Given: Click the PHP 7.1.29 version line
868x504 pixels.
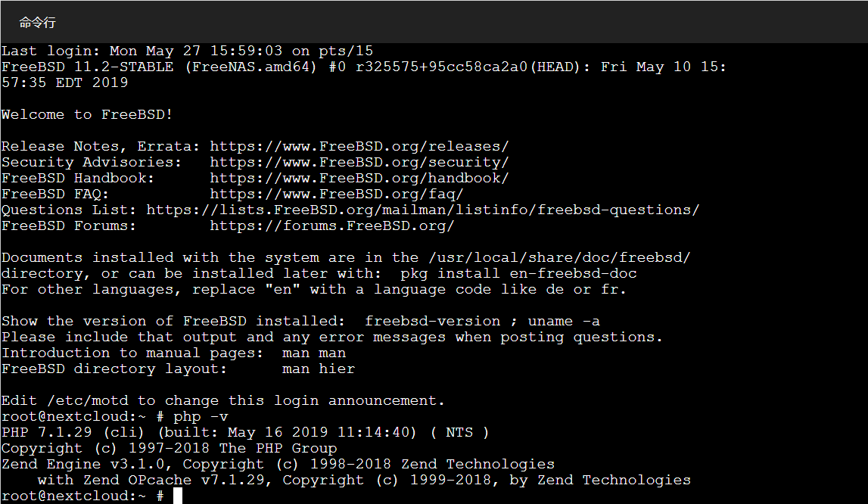Looking at the screenshot, I should tap(245, 433).
